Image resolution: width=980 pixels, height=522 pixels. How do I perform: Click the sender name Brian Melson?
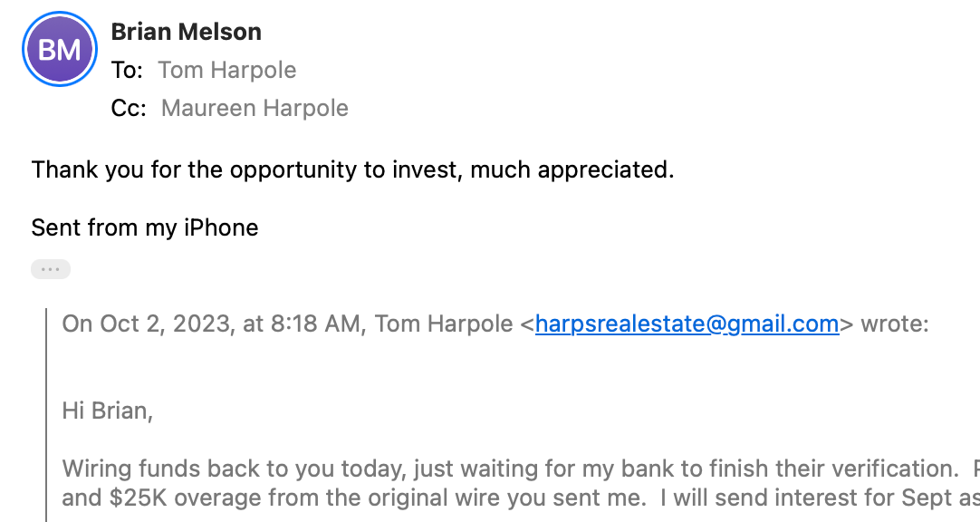[x=186, y=32]
